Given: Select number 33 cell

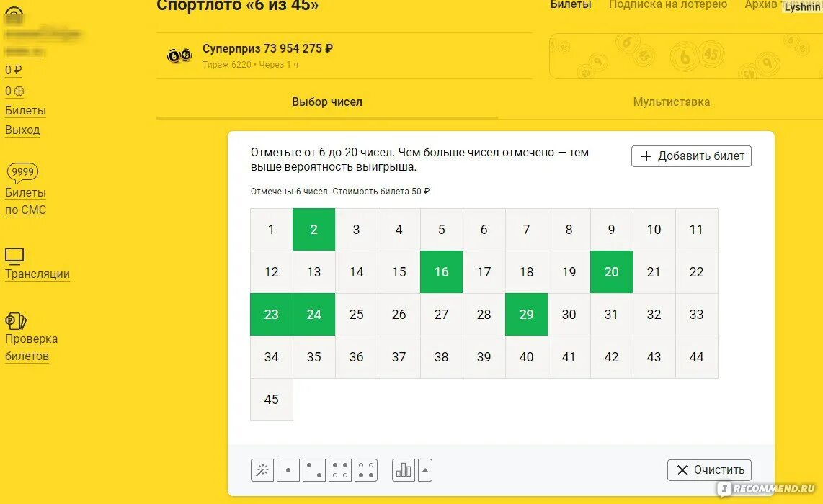Looking at the screenshot, I should 696,314.
